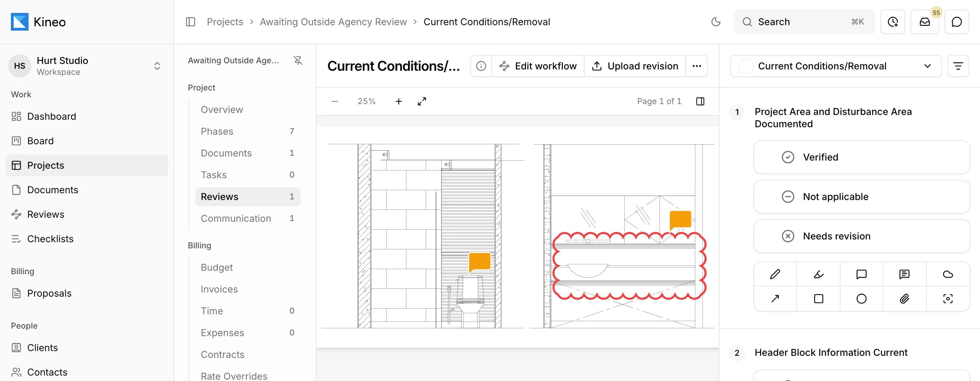Open Documents in the main sidebar
The width and height of the screenshot is (980, 381).
point(87,190)
